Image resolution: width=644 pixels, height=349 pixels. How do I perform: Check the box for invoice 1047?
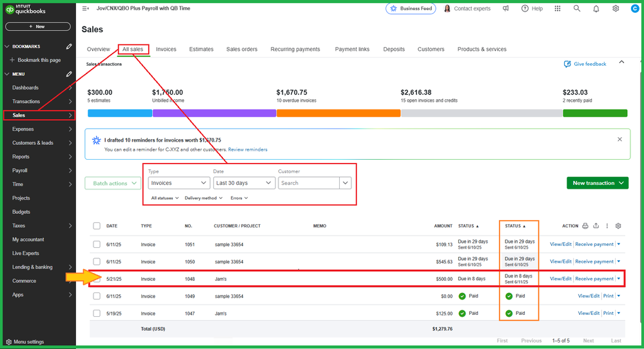97,314
